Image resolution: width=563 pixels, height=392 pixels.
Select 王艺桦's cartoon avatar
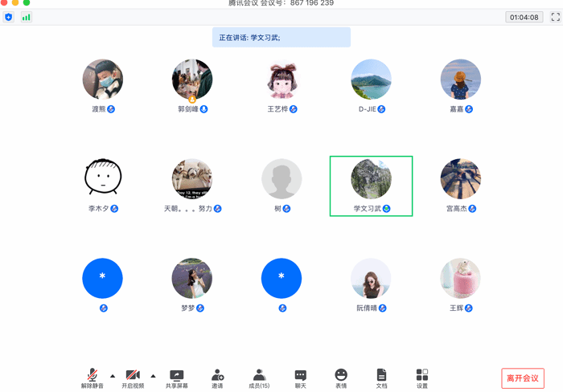click(x=281, y=80)
